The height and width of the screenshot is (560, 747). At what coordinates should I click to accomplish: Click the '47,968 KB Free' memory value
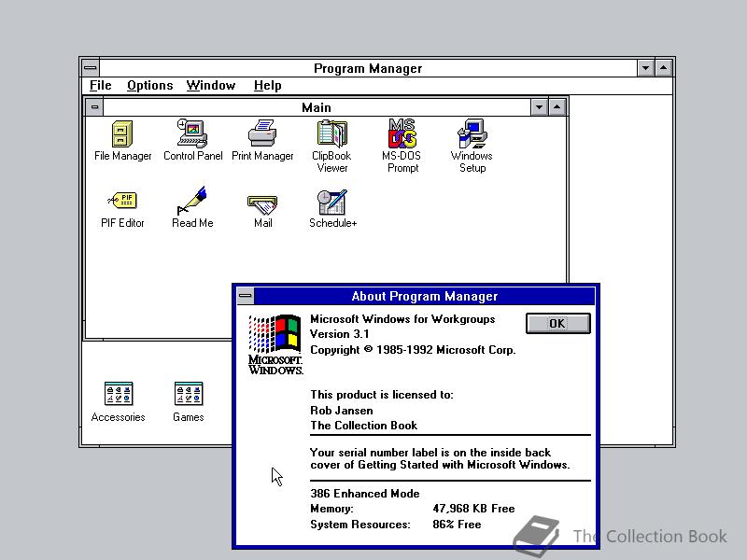click(473, 509)
